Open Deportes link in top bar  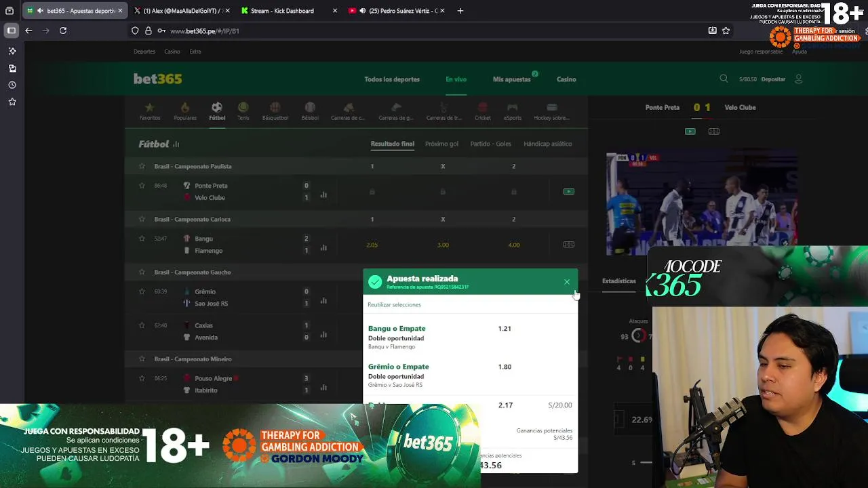point(144,52)
